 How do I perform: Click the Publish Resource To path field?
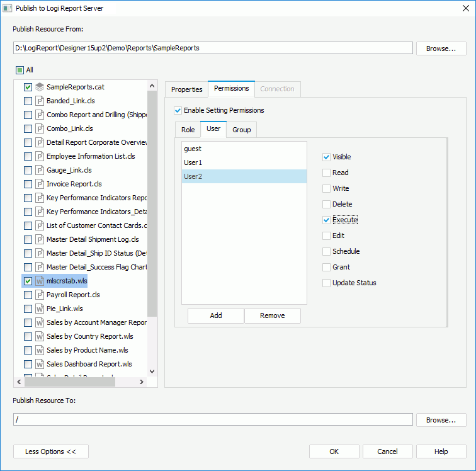coord(213,419)
